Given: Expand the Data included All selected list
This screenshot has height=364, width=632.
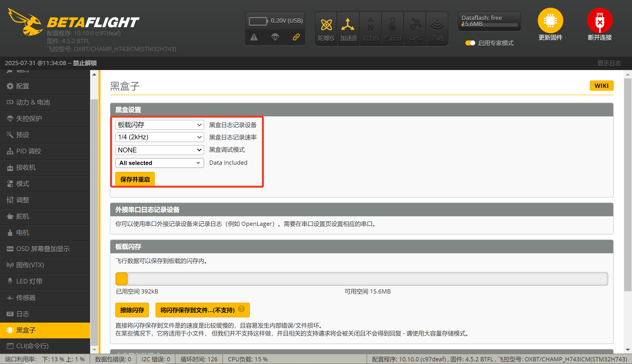Looking at the screenshot, I should (x=159, y=163).
